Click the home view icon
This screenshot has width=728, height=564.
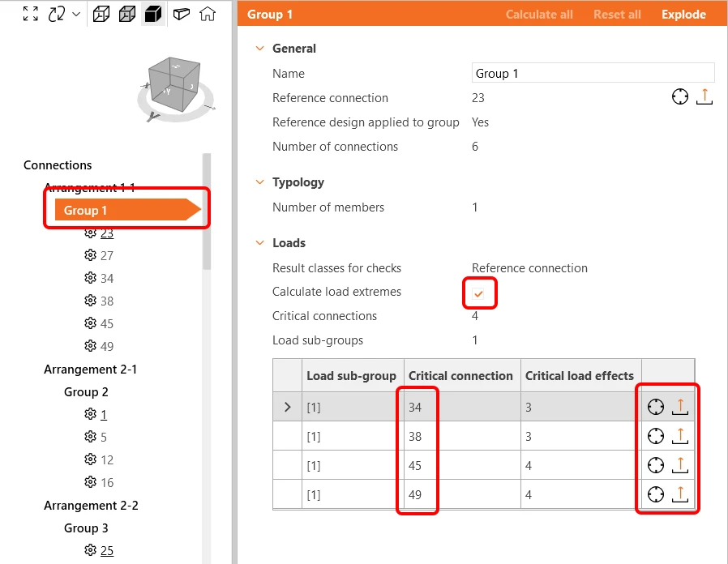(208, 14)
